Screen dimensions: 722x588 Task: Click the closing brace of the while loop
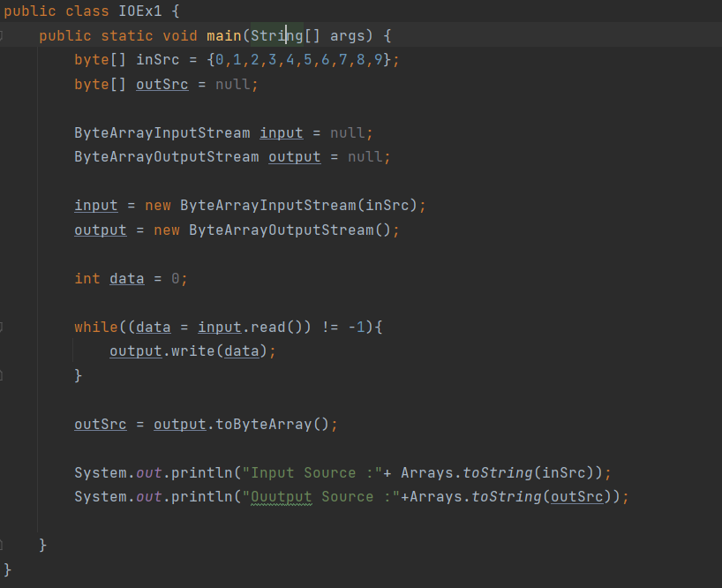click(x=79, y=375)
